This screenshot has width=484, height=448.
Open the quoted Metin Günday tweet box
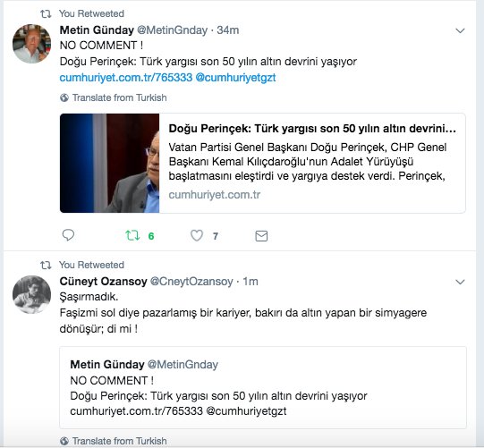click(x=263, y=387)
